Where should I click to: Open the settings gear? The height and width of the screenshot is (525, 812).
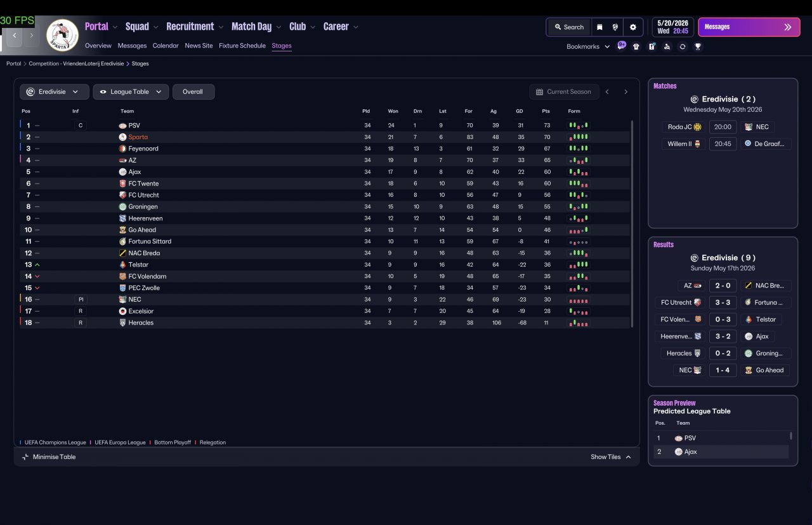tap(632, 27)
